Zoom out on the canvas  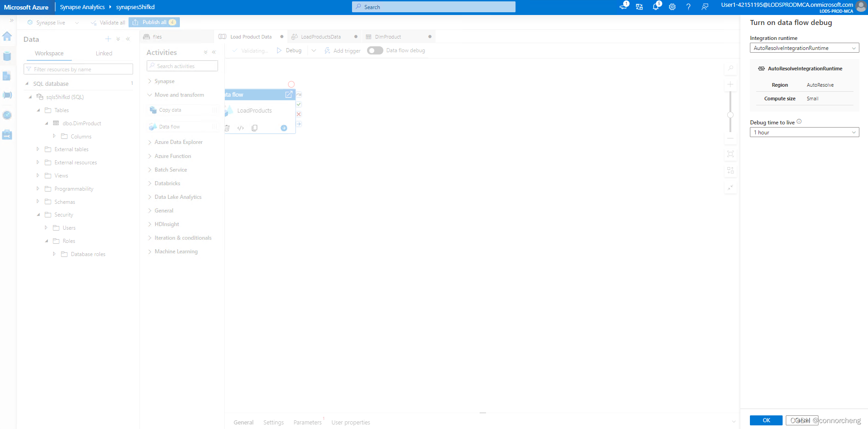pyautogui.click(x=730, y=138)
